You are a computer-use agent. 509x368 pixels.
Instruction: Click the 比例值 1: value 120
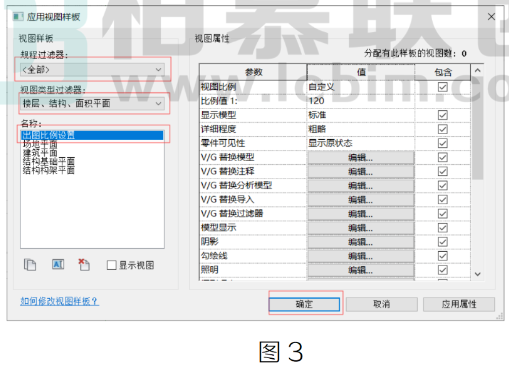(361, 101)
